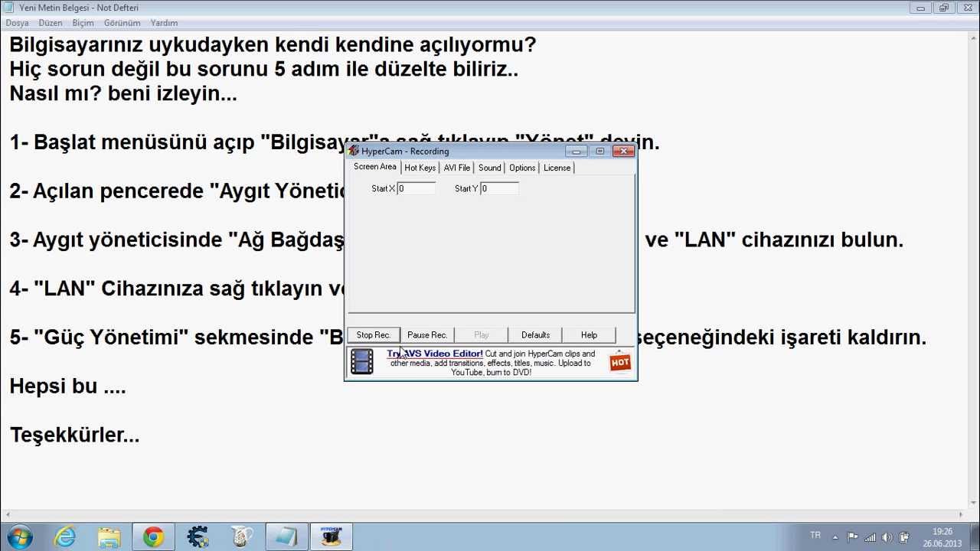Minimize the HyperCam window
Screen dimensions: 980x551
[x=577, y=151]
